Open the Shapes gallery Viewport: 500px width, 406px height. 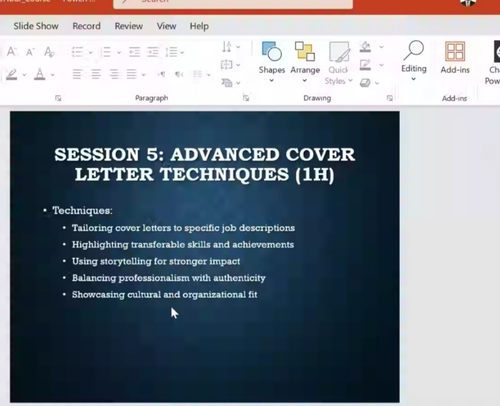pyautogui.click(x=272, y=62)
